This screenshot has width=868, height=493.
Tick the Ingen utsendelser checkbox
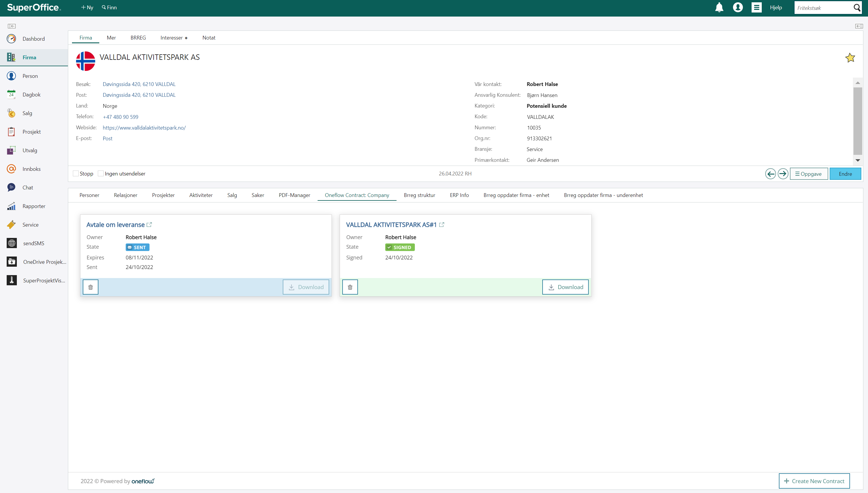[100, 173]
